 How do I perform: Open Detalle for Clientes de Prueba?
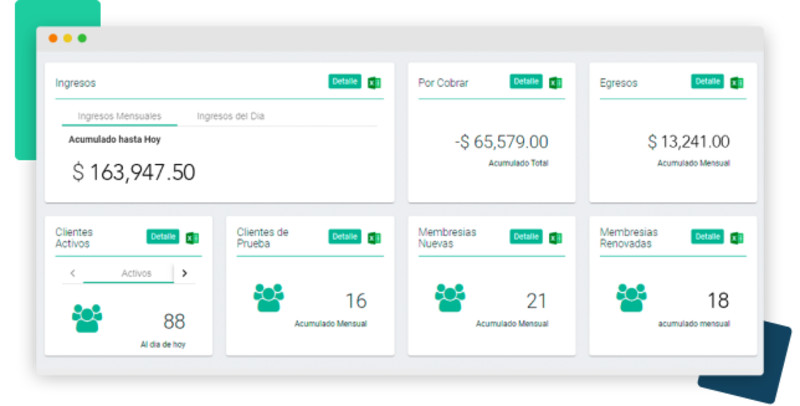pyautogui.click(x=345, y=237)
